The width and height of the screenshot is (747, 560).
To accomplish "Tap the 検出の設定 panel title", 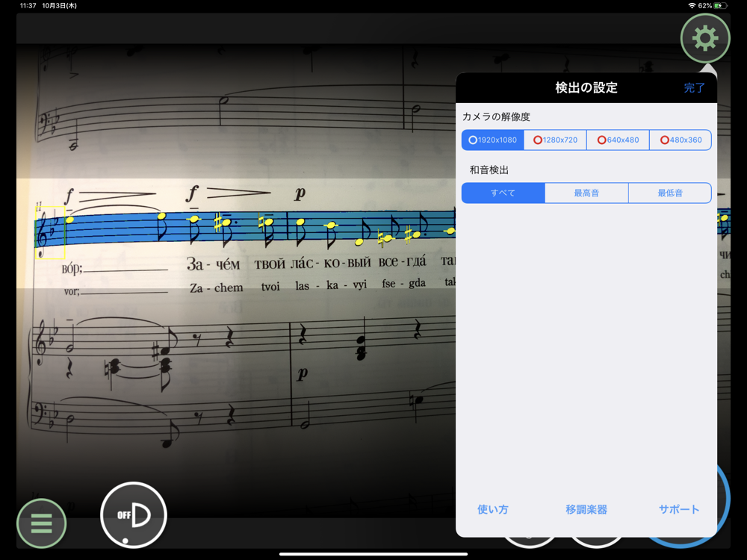I will pos(586,87).
